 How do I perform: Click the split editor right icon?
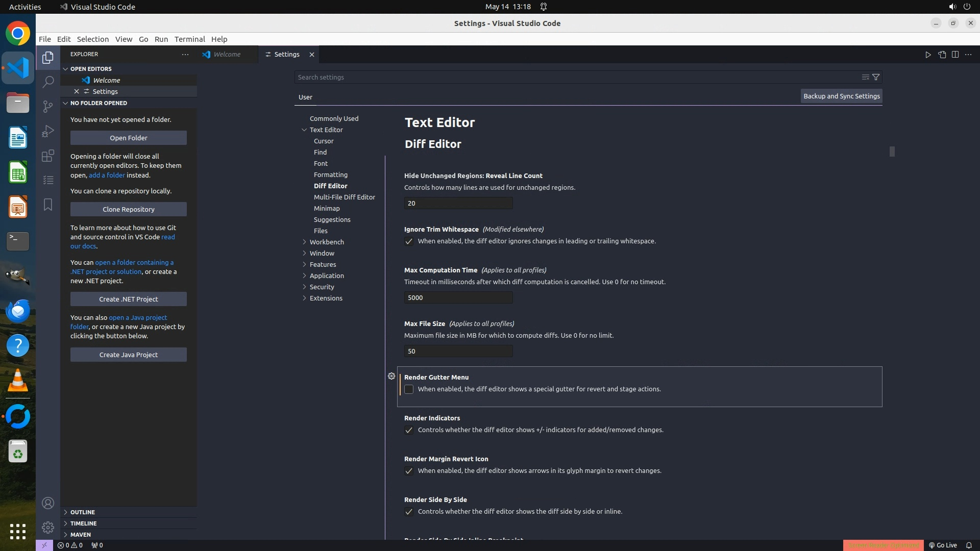[x=955, y=55]
